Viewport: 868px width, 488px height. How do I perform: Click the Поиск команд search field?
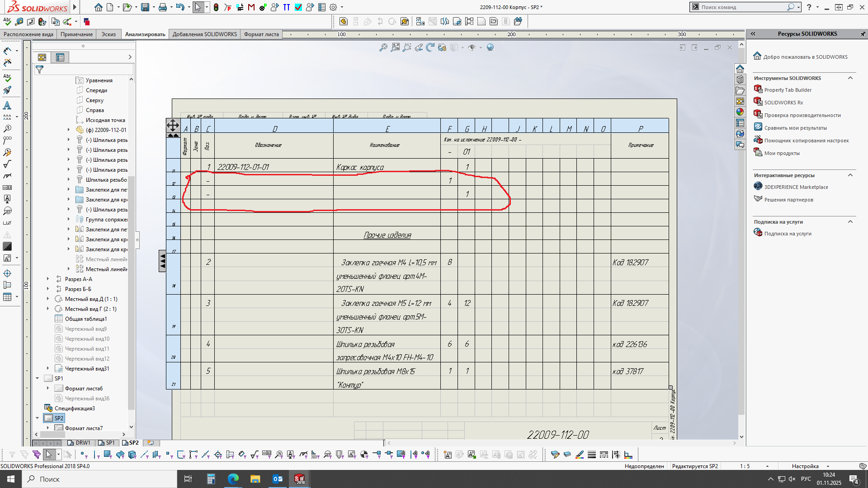[741, 7]
